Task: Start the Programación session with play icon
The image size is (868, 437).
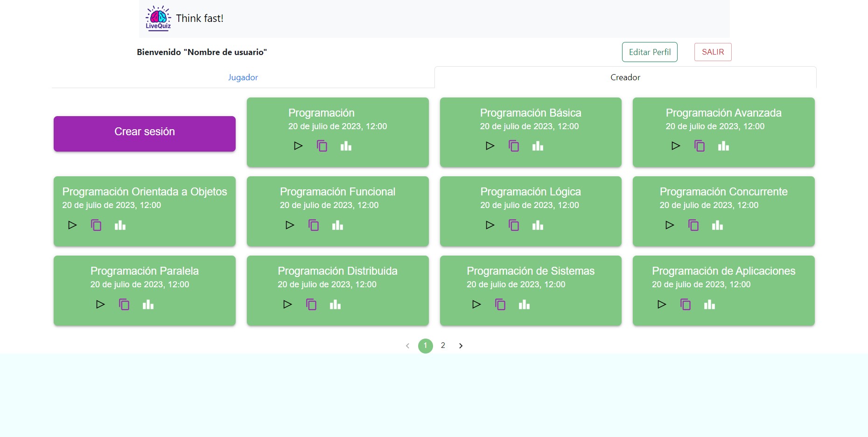Action: click(298, 146)
